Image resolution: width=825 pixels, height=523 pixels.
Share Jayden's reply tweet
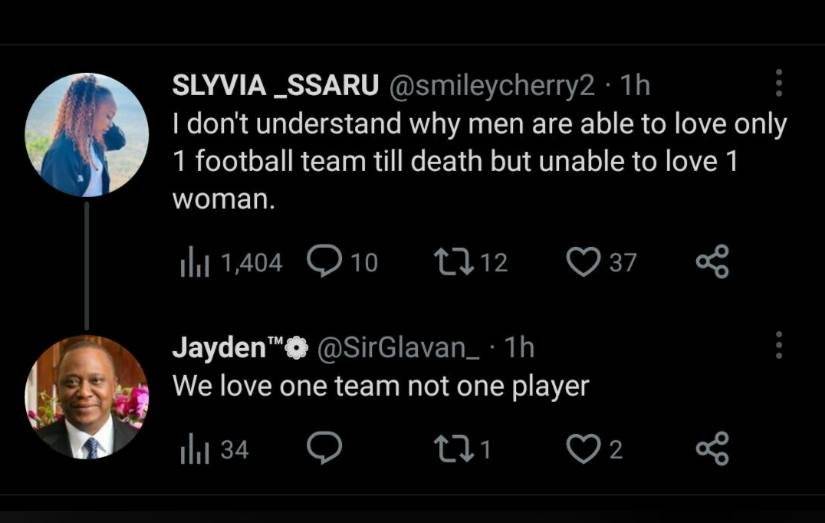pos(712,449)
